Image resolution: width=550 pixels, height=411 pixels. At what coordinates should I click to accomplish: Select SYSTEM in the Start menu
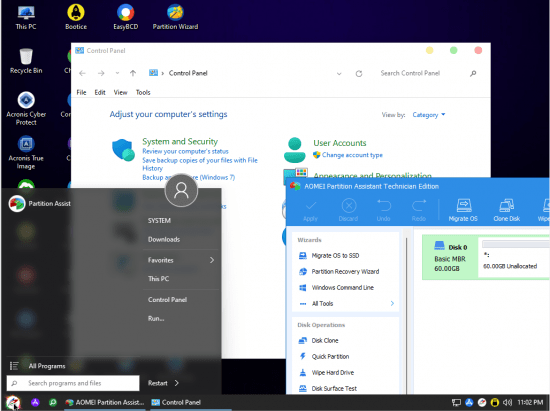tap(159, 221)
